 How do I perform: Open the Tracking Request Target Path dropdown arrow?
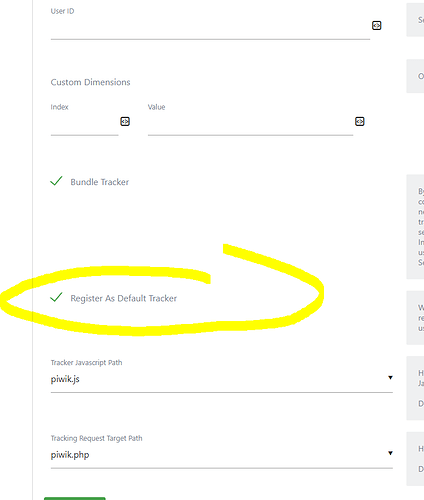[x=390, y=453]
